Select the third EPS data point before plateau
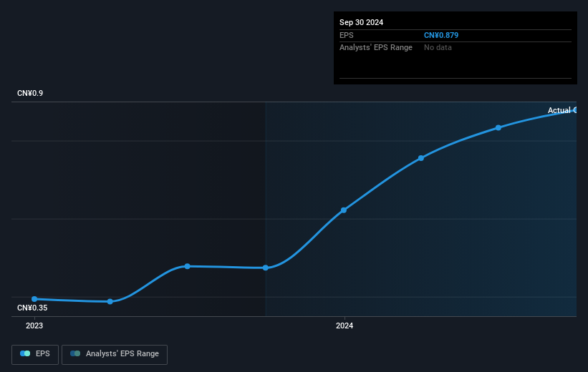 pos(188,266)
